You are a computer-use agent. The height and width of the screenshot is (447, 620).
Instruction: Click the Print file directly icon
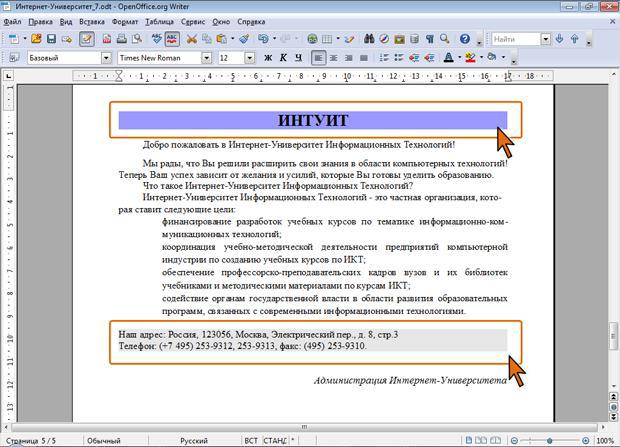point(122,39)
